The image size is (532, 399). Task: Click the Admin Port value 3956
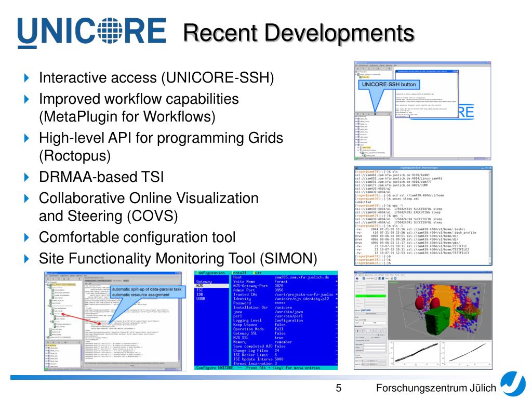[279, 290]
